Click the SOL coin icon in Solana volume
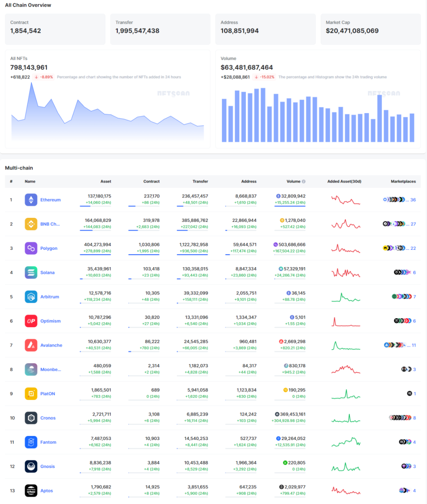427x504 pixels. click(281, 269)
